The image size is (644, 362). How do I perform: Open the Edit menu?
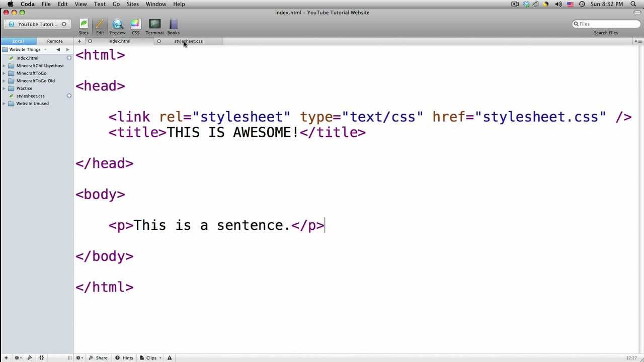(62, 4)
